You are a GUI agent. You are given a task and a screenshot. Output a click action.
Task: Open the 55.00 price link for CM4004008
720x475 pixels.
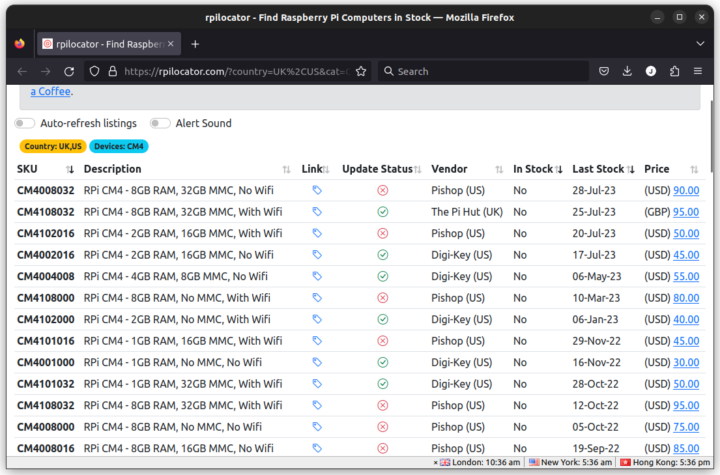(x=686, y=276)
